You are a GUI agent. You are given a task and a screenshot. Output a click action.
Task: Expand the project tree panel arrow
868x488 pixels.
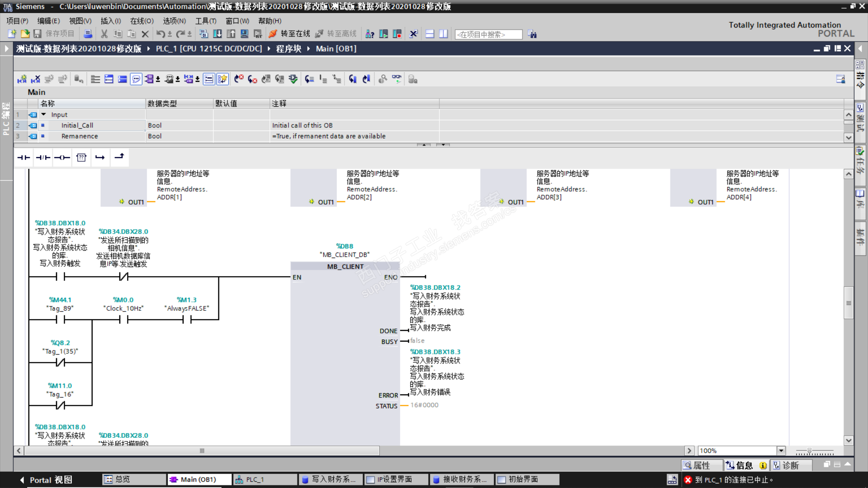click(6, 48)
